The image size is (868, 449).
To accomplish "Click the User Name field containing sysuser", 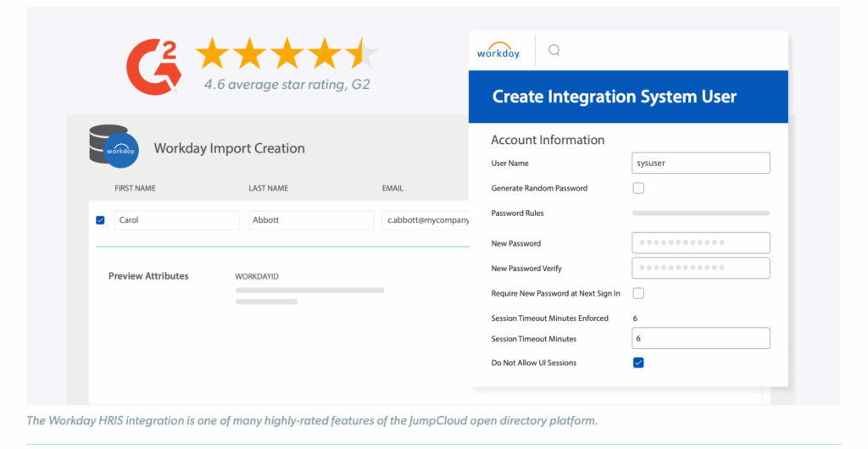I will click(700, 164).
